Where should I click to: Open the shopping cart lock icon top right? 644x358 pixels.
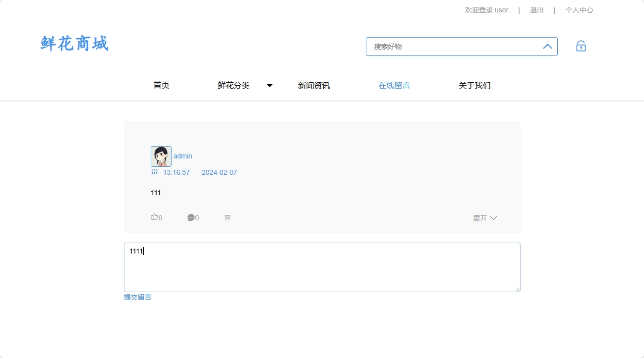point(580,46)
